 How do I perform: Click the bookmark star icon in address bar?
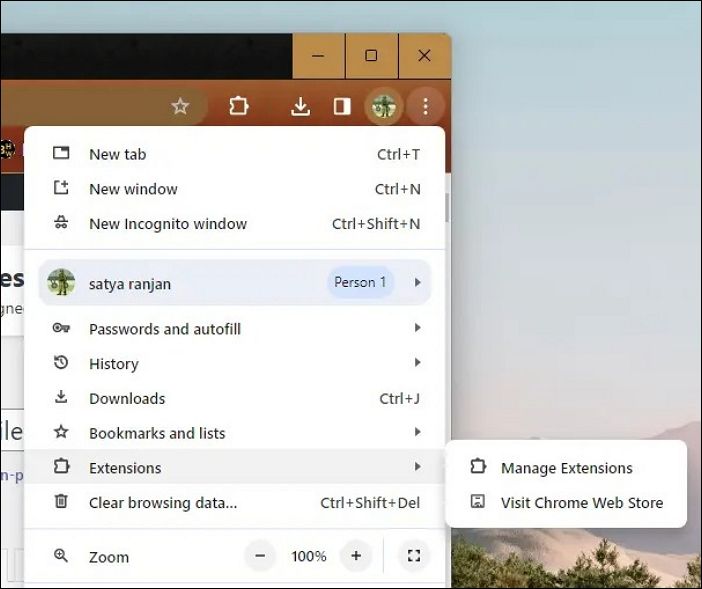coord(180,106)
